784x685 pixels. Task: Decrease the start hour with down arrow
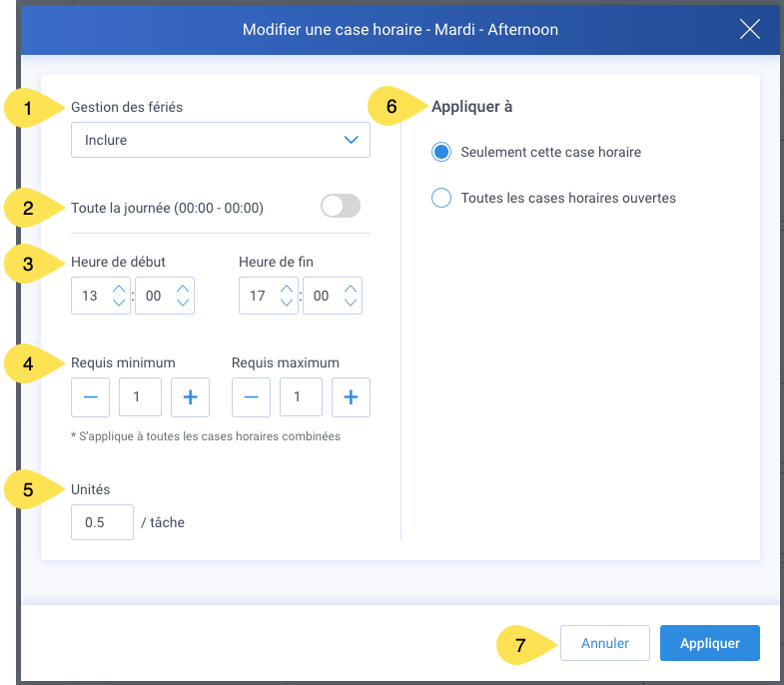119,302
